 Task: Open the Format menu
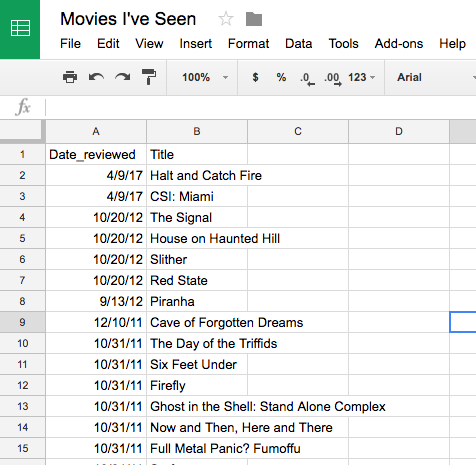tap(248, 44)
